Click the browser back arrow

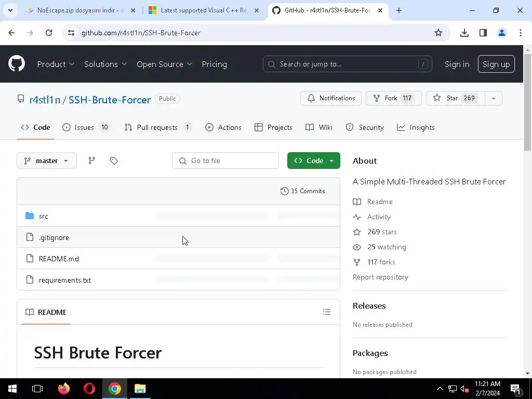click(11, 33)
